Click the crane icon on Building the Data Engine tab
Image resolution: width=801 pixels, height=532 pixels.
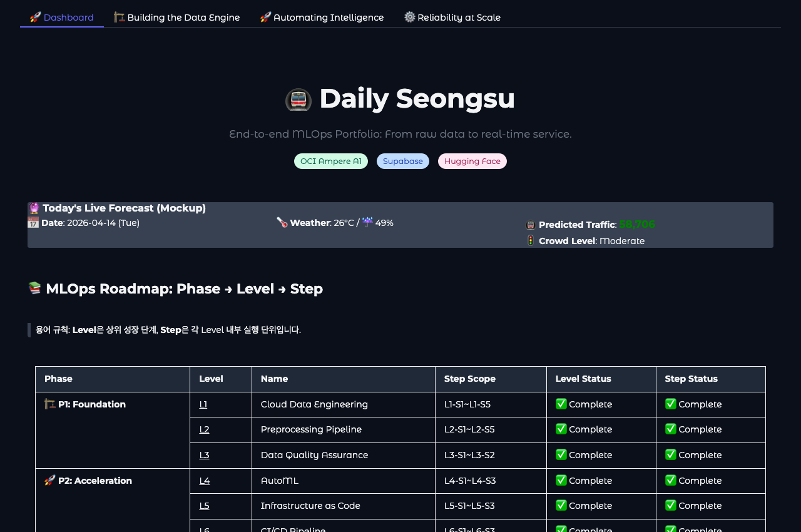[x=120, y=17]
